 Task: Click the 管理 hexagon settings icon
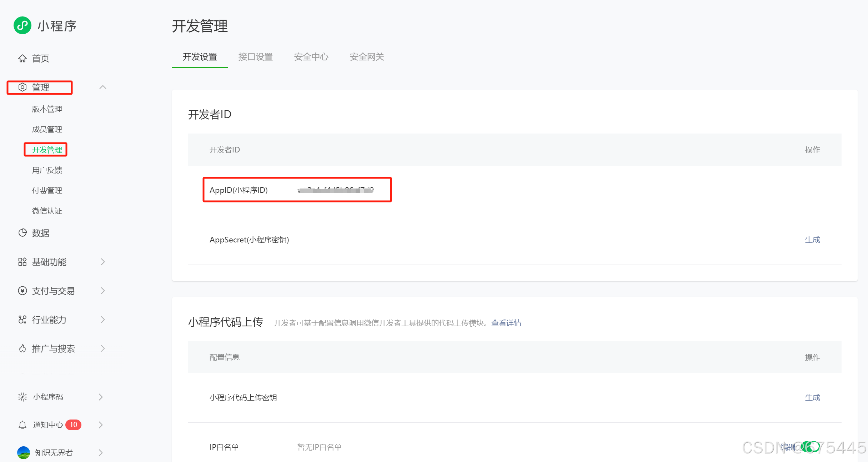click(22, 87)
